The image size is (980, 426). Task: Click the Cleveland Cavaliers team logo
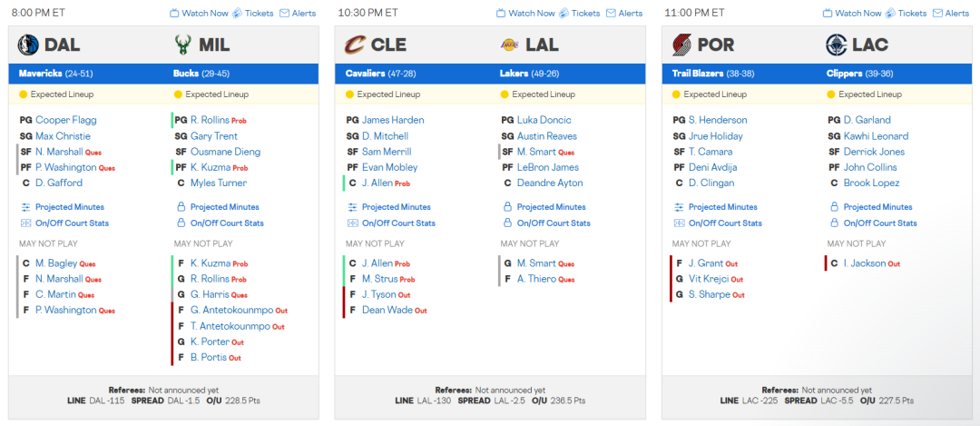pyautogui.click(x=355, y=45)
